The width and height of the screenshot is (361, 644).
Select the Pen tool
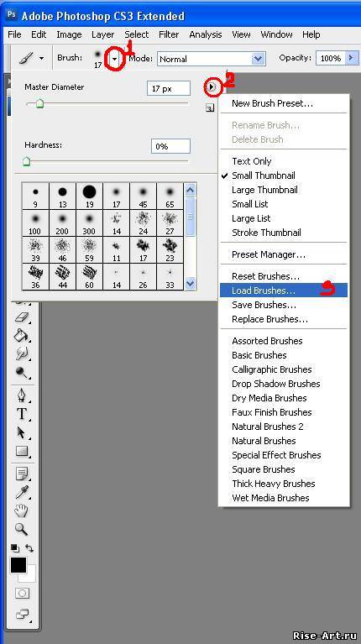click(x=22, y=395)
